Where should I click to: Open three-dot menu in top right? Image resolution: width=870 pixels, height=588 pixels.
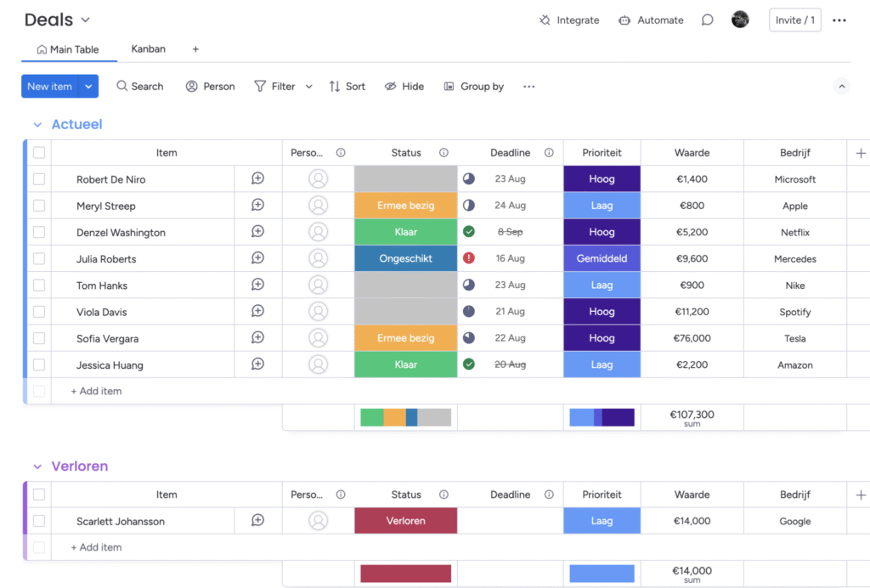click(x=839, y=20)
